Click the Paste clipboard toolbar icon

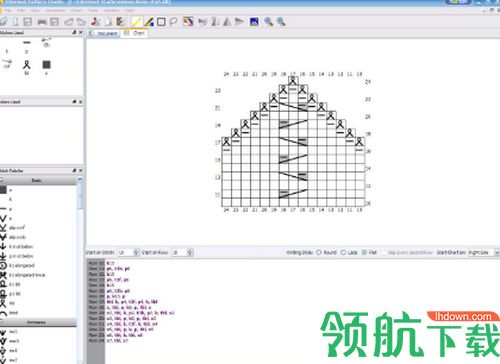(121, 22)
